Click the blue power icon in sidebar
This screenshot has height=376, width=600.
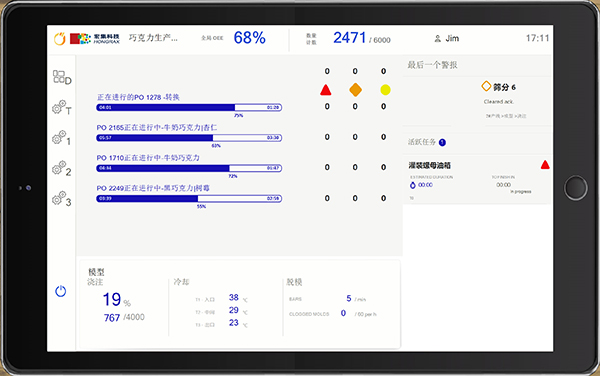pos(60,291)
